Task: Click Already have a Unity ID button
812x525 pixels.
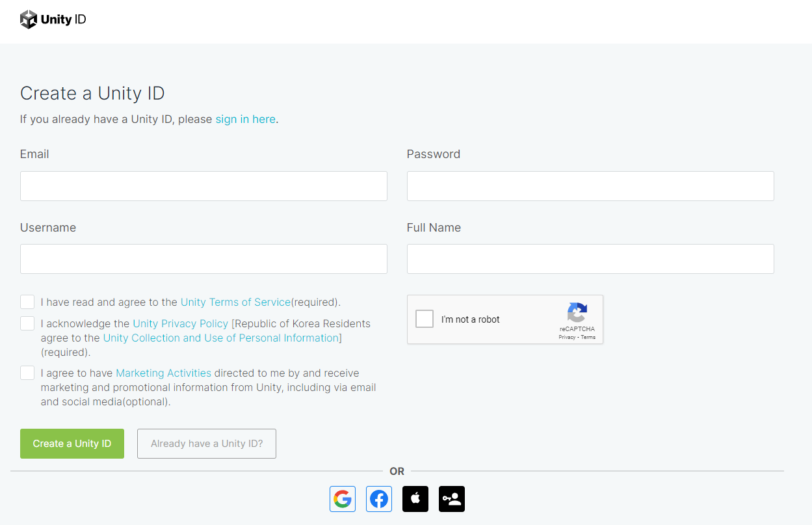Action: (207, 444)
